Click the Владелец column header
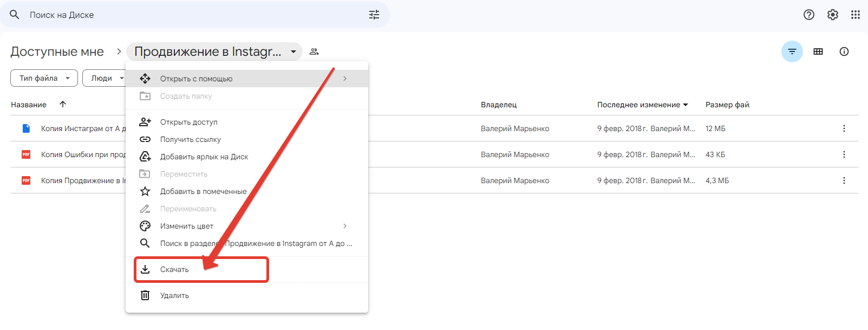Image resolution: width=868 pixels, height=330 pixels. (x=499, y=105)
